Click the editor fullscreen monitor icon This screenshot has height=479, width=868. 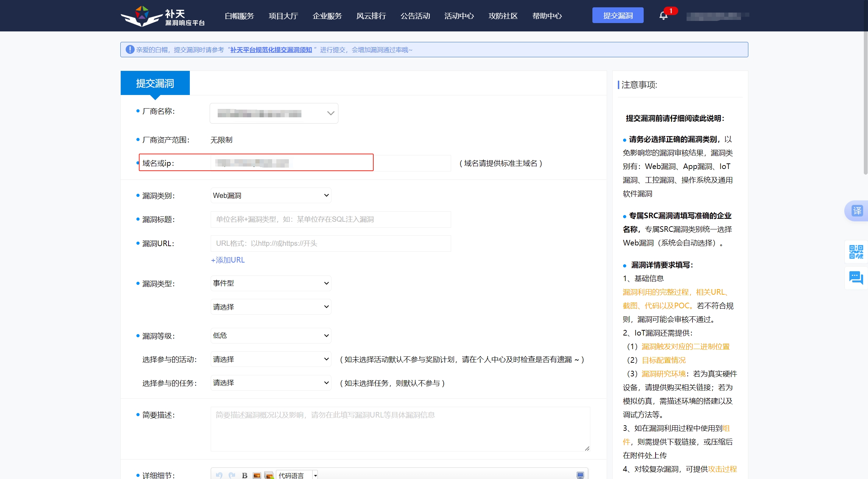(x=580, y=475)
